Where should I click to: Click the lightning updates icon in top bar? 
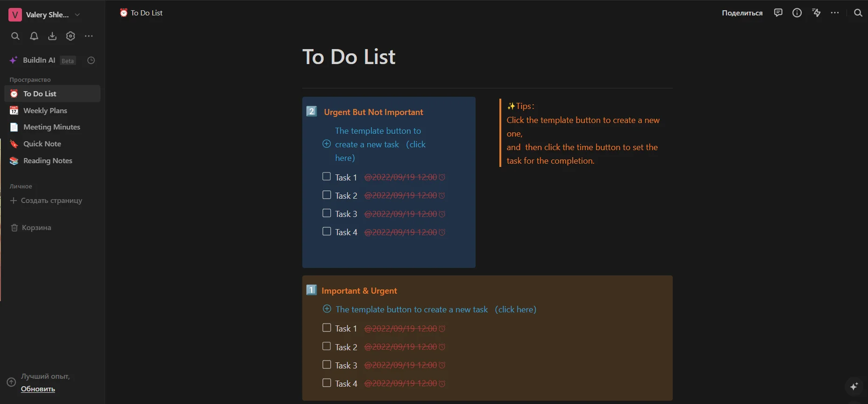tap(816, 13)
